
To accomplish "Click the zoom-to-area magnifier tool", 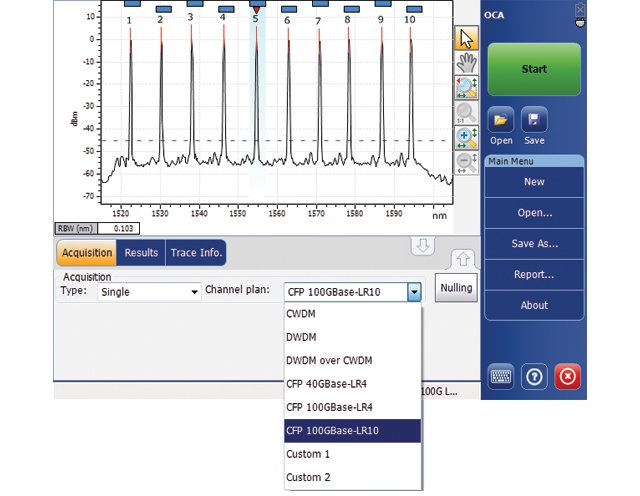I will (x=466, y=88).
